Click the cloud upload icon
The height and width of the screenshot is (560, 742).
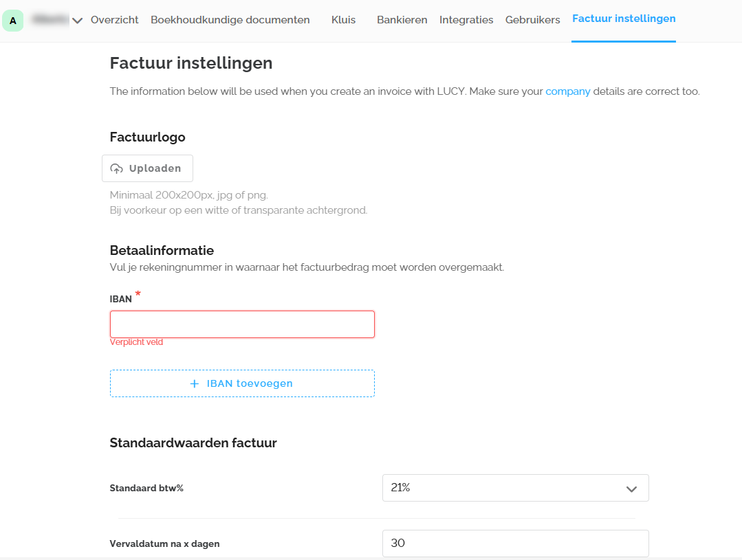[117, 168]
